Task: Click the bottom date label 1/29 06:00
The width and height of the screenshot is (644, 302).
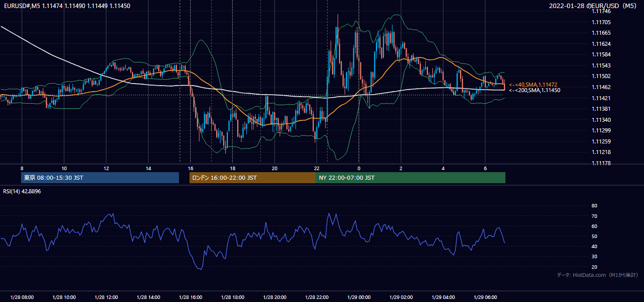Action: (485, 297)
